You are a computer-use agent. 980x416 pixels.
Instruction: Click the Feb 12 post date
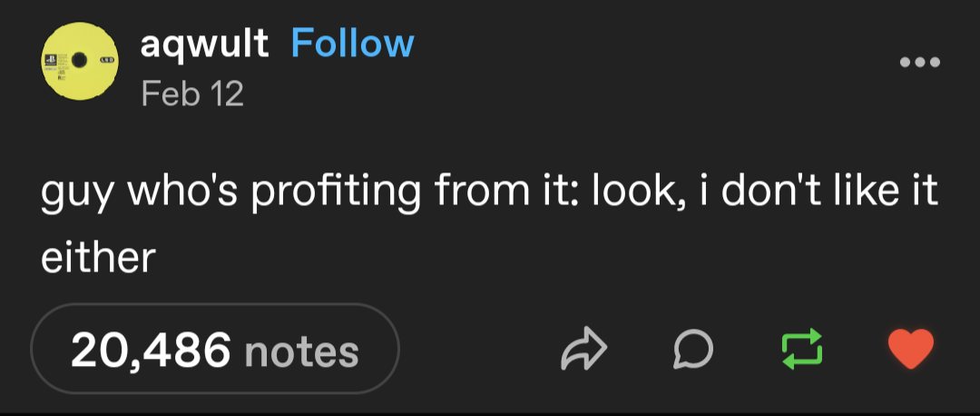pos(192,93)
